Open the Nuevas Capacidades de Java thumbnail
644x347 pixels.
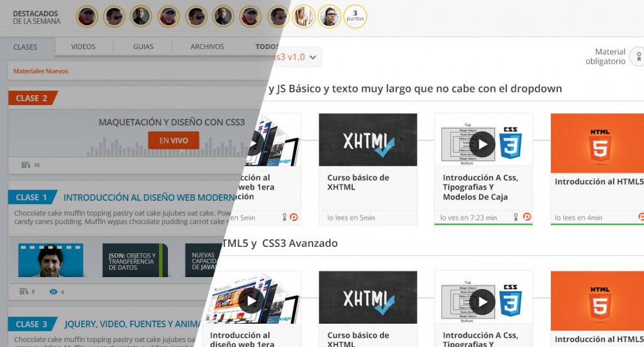(x=202, y=260)
